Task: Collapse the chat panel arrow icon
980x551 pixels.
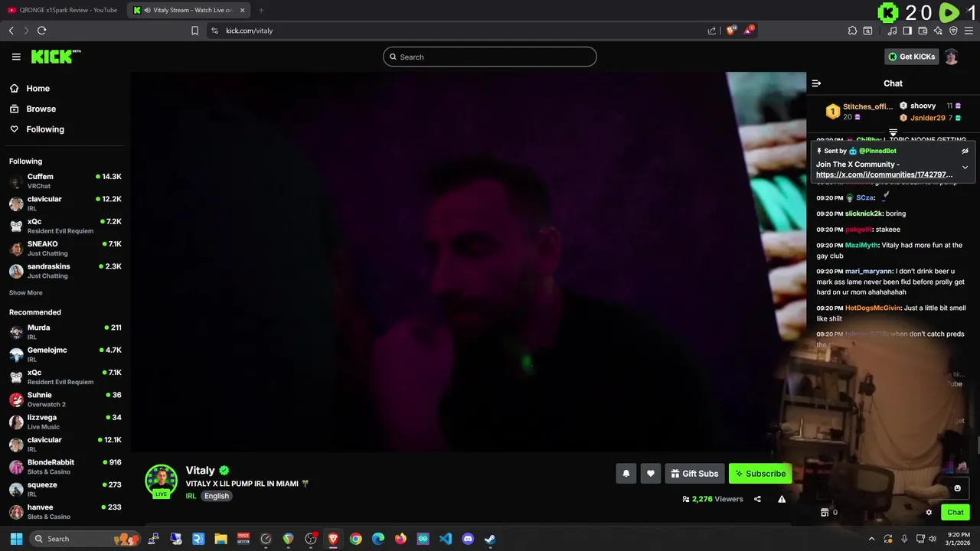Action: click(816, 83)
